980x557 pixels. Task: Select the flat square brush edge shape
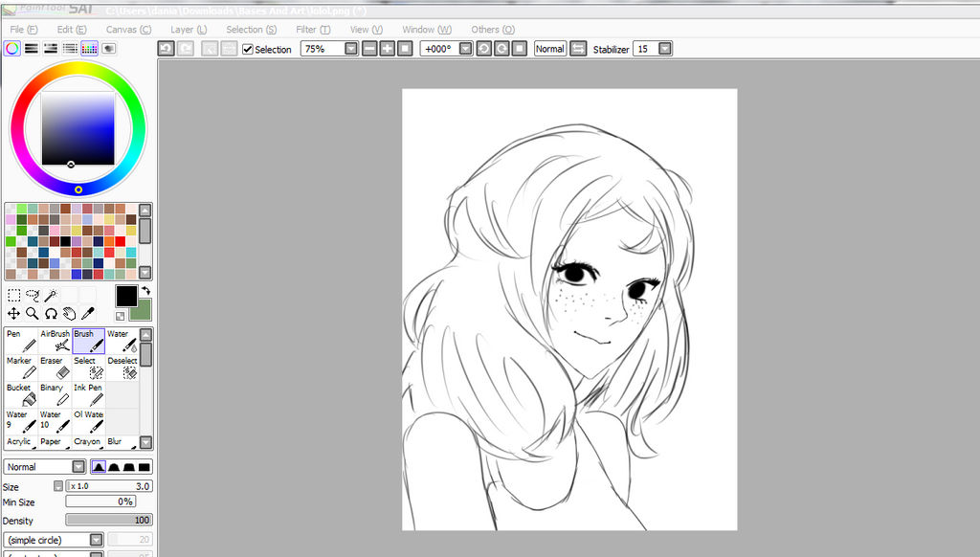pos(145,466)
